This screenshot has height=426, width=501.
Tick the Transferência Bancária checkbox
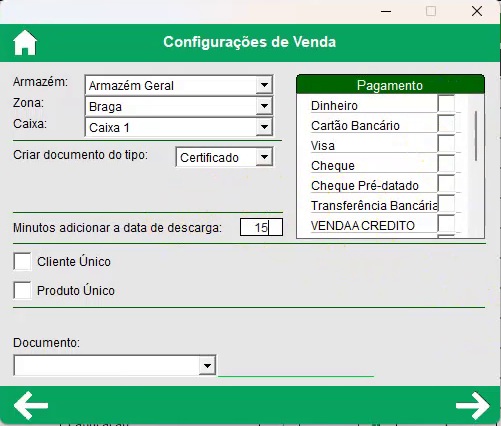446,204
